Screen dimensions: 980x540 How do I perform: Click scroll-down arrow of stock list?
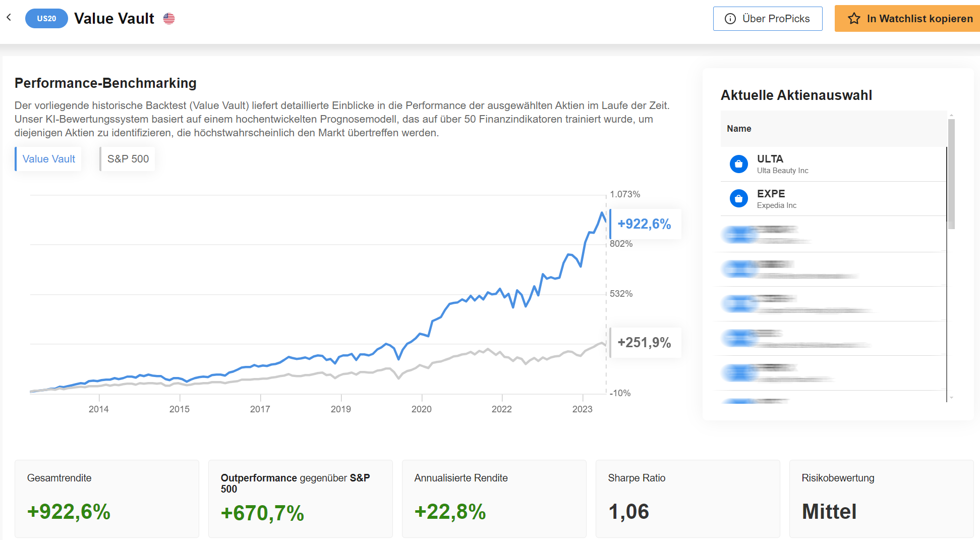(951, 398)
